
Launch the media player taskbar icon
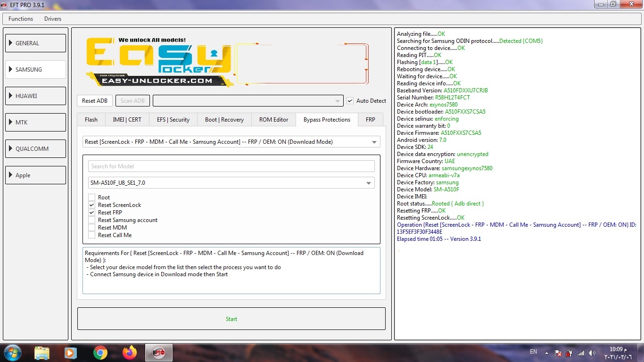[70, 353]
